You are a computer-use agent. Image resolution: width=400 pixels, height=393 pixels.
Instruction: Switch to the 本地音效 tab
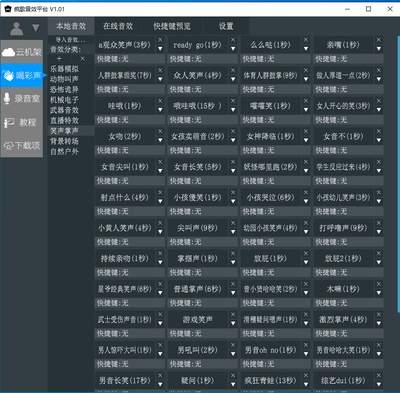(71, 26)
